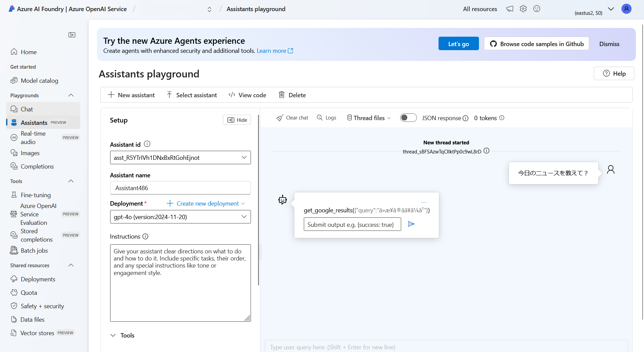
Task: Click the Assistant name field
Action: [x=180, y=188]
